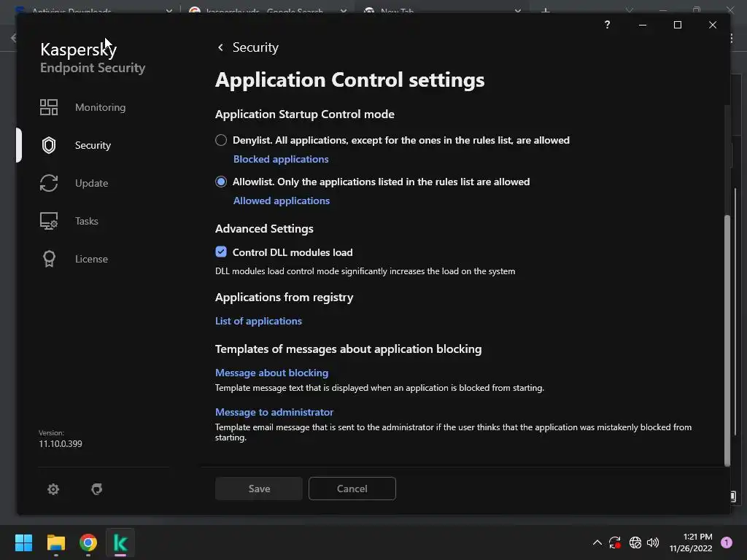747x560 pixels.
Task: Uncheck Control DLL modules load checkbox
Action: click(x=221, y=252)
